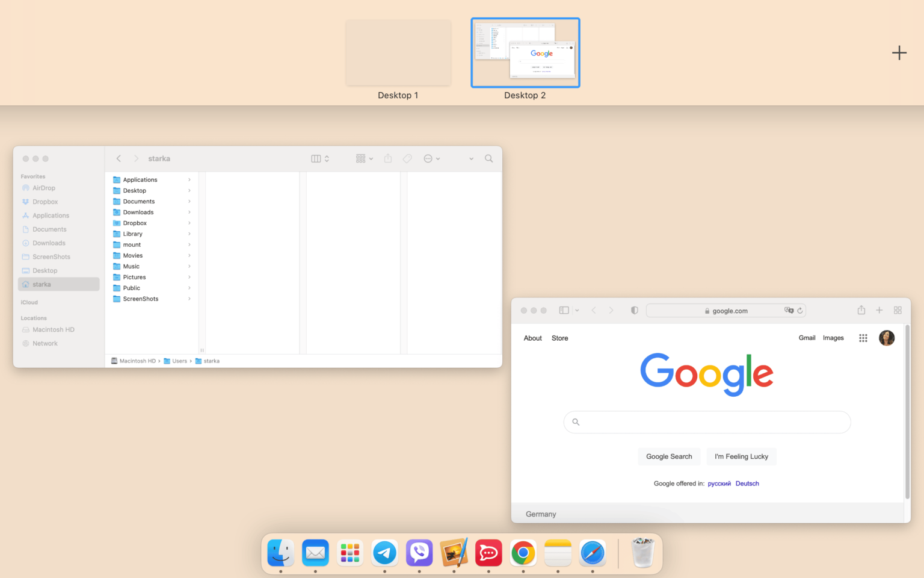The image size is (924, 578).
Task: Click inside the Google search field
Action: 706,422
